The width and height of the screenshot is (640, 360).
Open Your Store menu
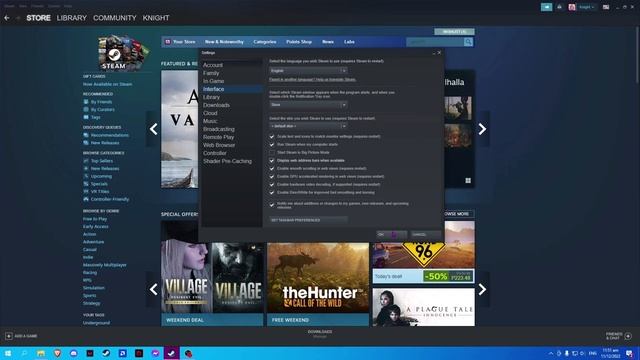(184, 42)
